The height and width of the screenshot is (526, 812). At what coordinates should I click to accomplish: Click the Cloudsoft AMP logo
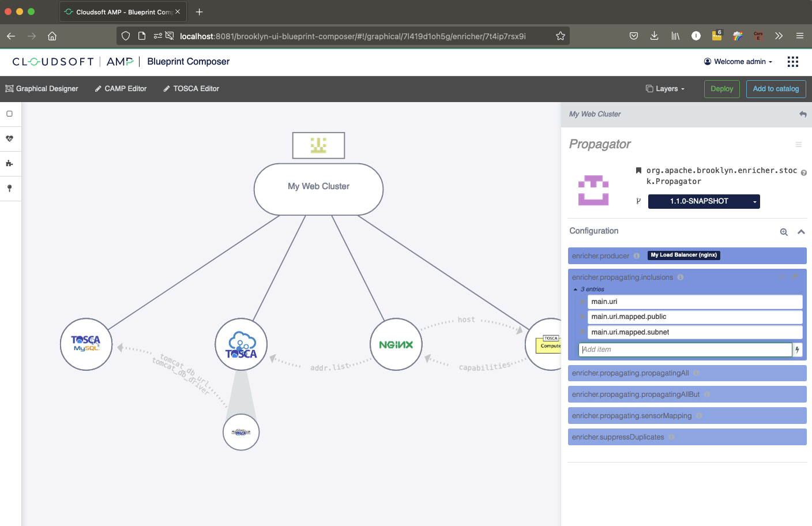point(73,62)
